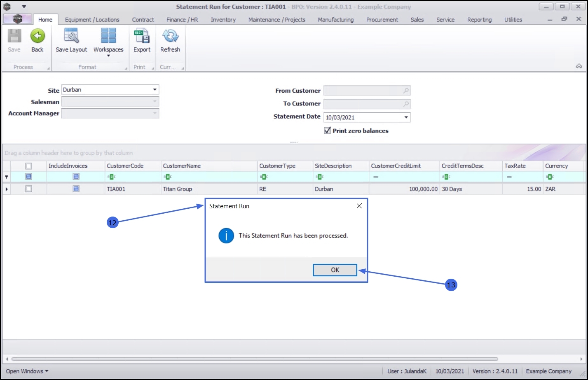Image resolution: width=588 pixels, height=380 pixels.
Task: Collapse the ribbon with the chevron
Action: [579, 66]
